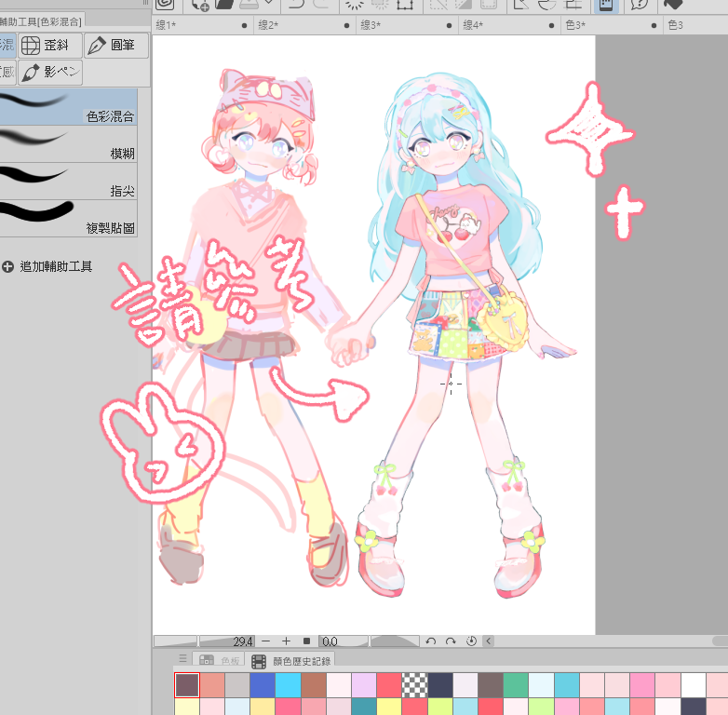Choose the 複製貼圖 copy stamp sub tool
This screenshot has width=728, height=715.
tap(68, 219)
